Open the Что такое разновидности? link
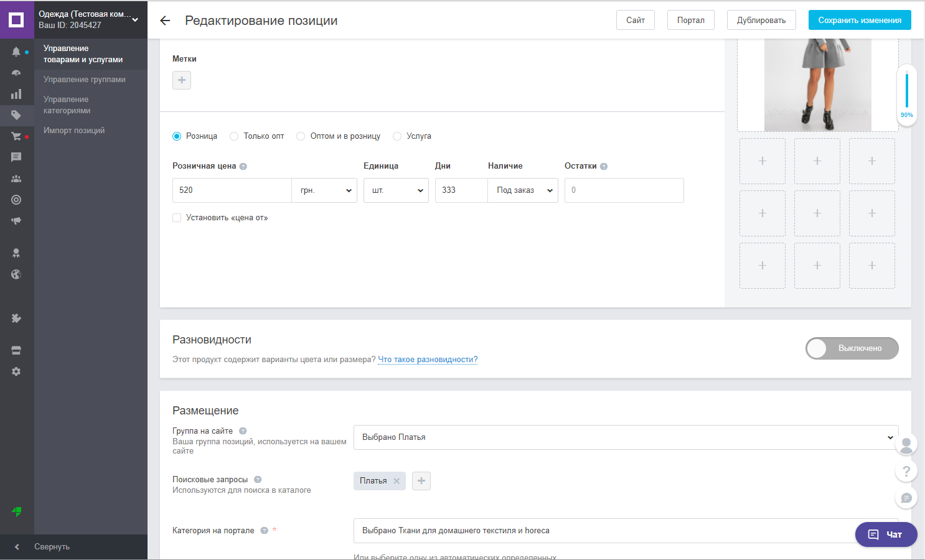Viewport: 925px width, 560px height. [x=428, y=360]
